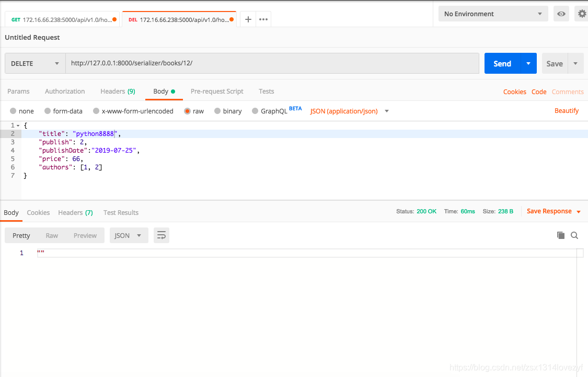Choose the GraphQL body type radio
The image size is (588, 377).
tap(255, 111)
